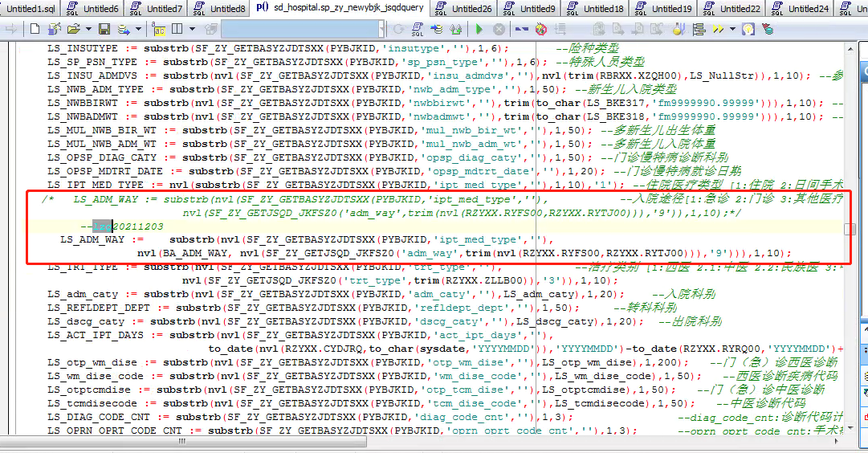Switch to the Untitled8 tab

click(x=219, y=8)
